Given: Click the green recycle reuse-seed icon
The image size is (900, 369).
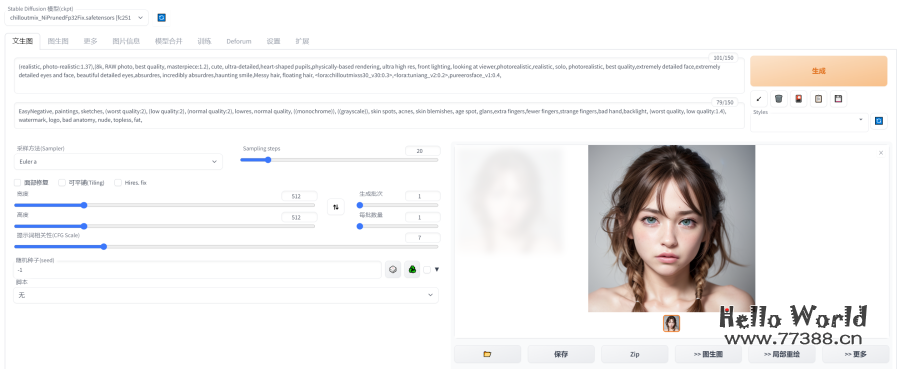Looking at the screenshot, I should click(412, 269).
